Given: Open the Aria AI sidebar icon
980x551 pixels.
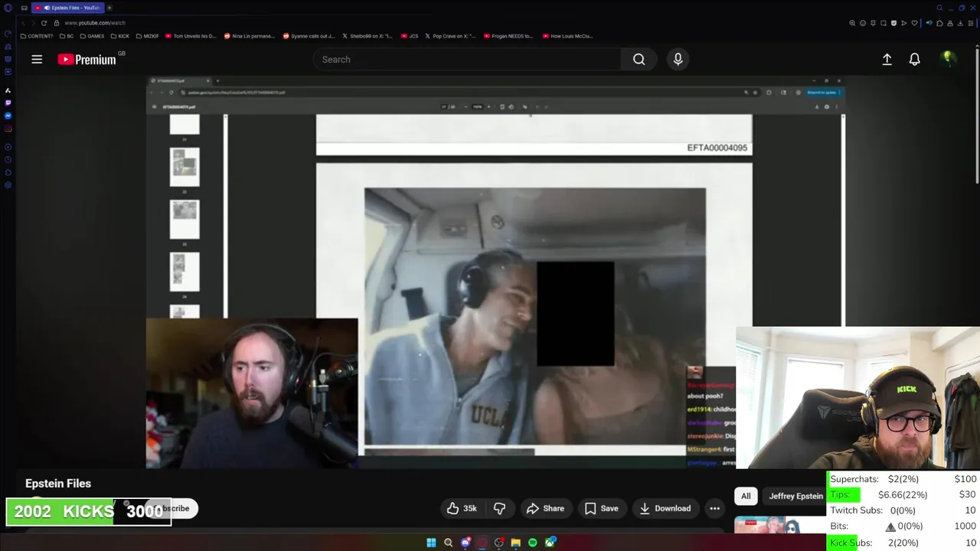Looking at the screenshot, I should (x=8, y=90).
